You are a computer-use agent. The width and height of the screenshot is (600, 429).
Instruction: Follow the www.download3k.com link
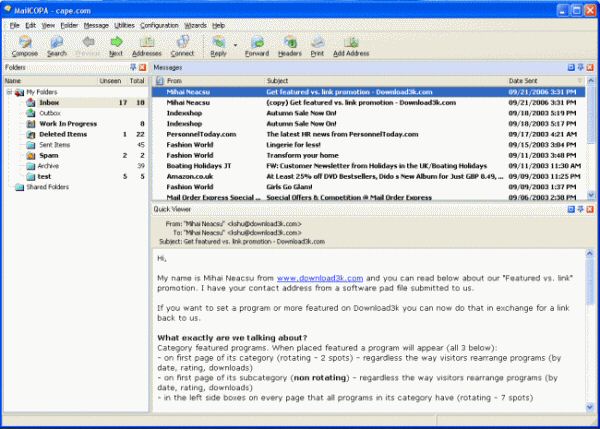click(320, 278)
